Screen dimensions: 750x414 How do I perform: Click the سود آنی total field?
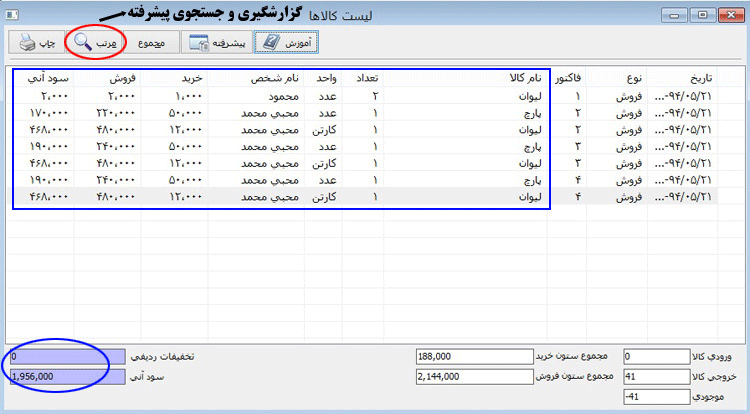[x=67, y=376]
